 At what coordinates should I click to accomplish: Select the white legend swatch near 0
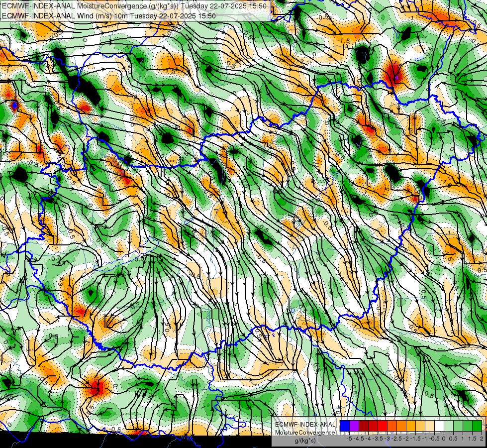pyautogui.click(x=439, y=426)
